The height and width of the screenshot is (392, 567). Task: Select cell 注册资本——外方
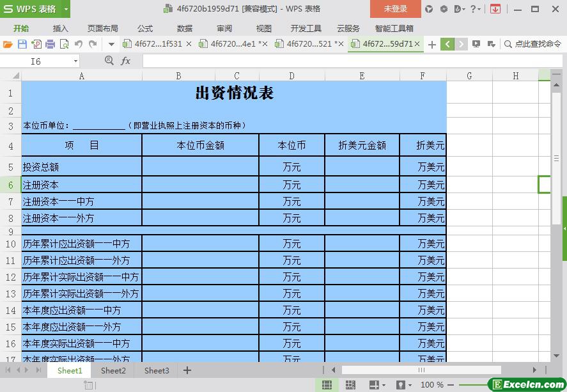82,218
